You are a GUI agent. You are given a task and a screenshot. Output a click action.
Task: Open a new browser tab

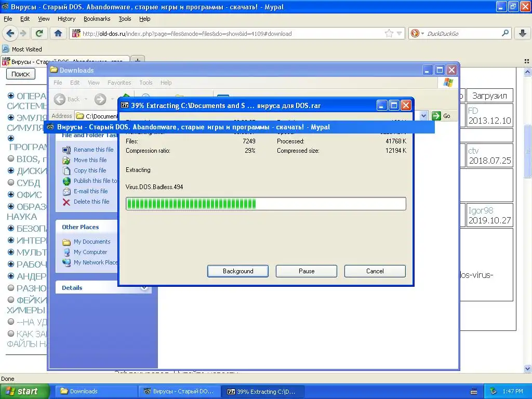pos(137,61)
